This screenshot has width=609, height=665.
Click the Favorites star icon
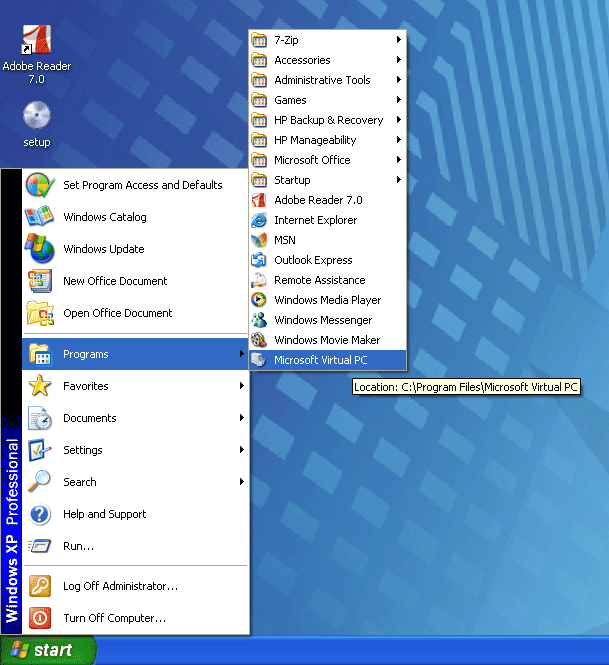tap(39, 386)
